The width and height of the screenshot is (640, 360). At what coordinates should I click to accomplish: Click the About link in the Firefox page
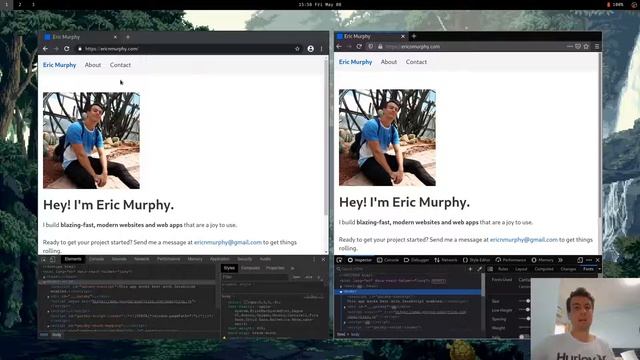[389, 62]
